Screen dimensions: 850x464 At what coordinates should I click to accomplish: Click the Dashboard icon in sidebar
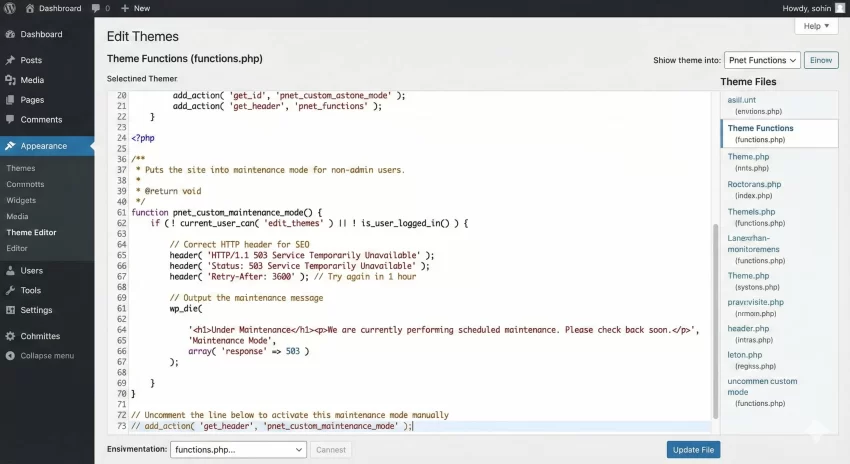10,34
